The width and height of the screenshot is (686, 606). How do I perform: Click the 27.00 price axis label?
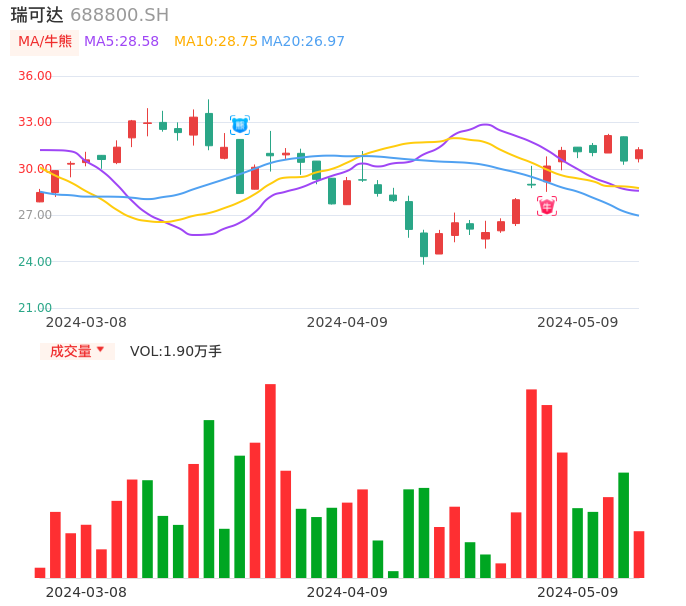[x=35, y=215]
